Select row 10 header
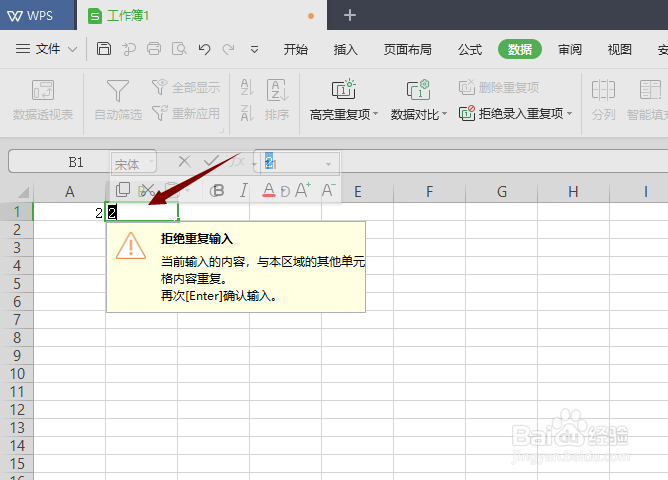Viewport: 668px width, 480px height. pyautogui.click(x=17, y=374)
